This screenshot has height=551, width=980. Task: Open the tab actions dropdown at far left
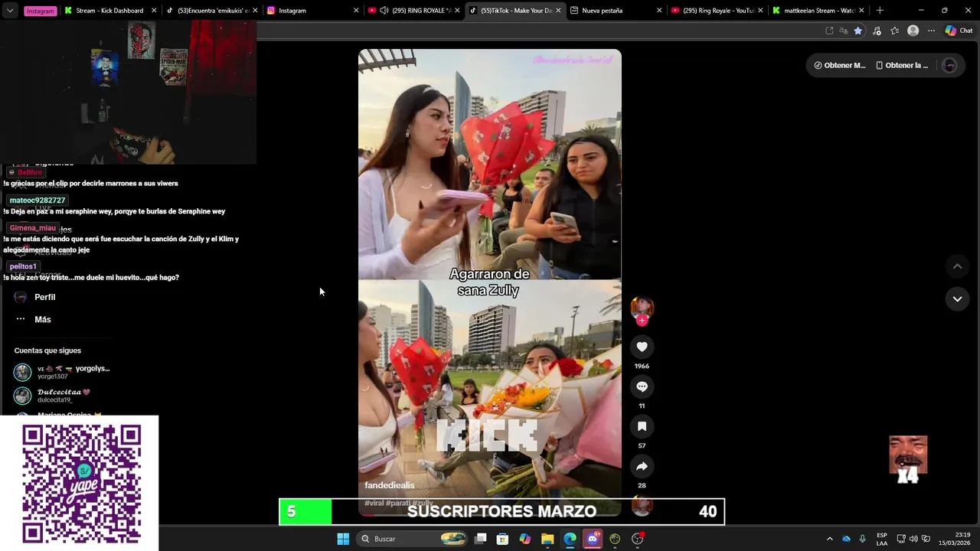[9, 11]
